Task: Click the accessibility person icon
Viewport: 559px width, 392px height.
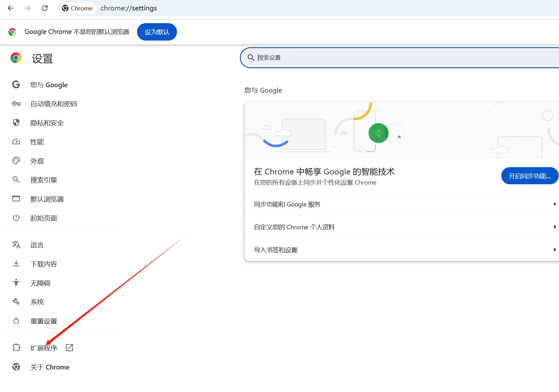Action: (16, 283)
